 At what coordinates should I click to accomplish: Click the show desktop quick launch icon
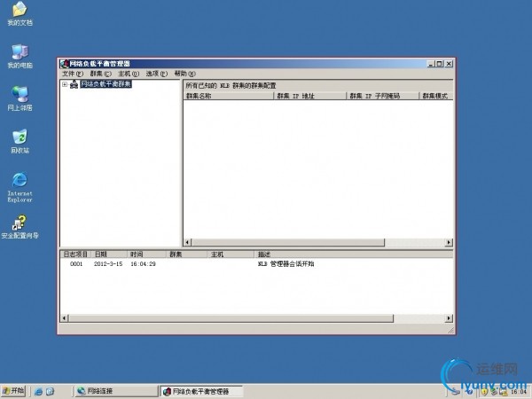(50, 392)
